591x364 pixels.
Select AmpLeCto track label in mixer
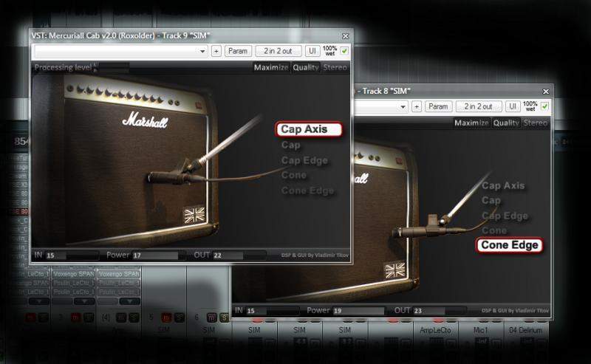click(x=435, y=330)
